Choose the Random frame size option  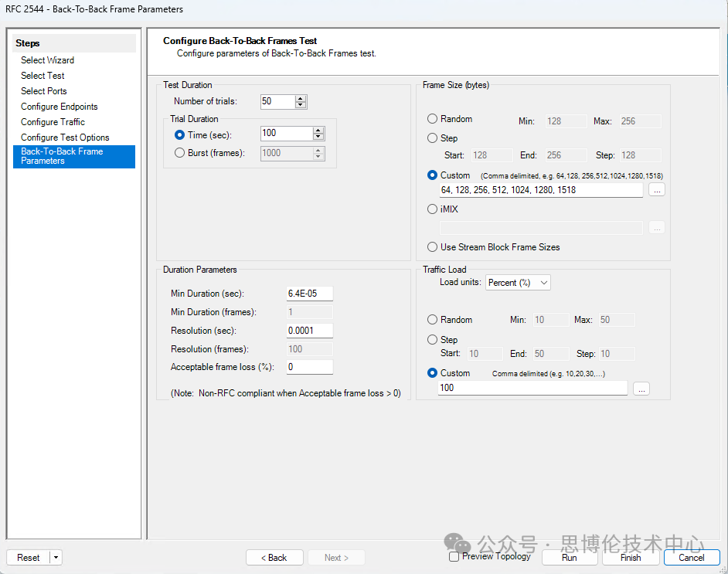(x=433, y=119)
